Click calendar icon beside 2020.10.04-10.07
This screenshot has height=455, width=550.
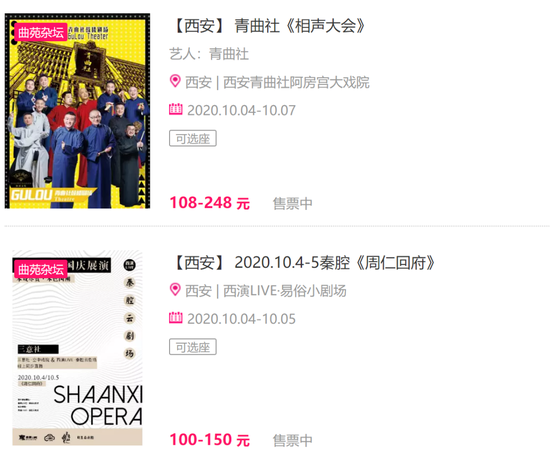[x=175, y=109]
